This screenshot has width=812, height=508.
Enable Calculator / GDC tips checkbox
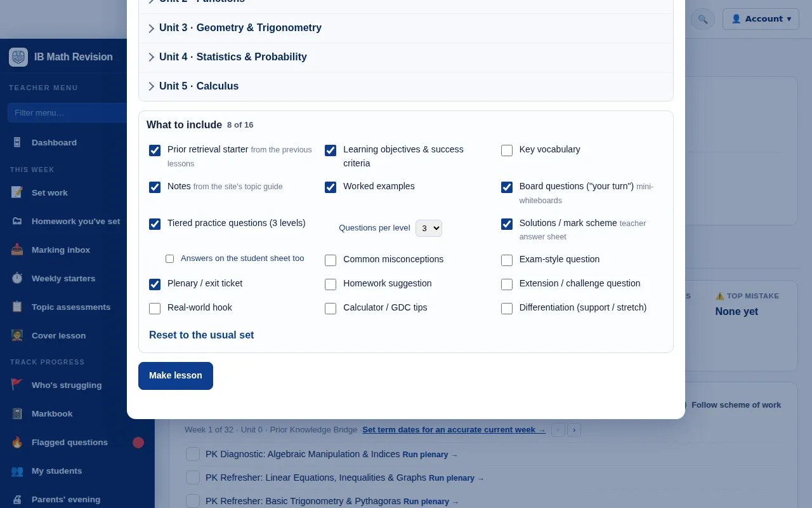[x=331, y=309]
